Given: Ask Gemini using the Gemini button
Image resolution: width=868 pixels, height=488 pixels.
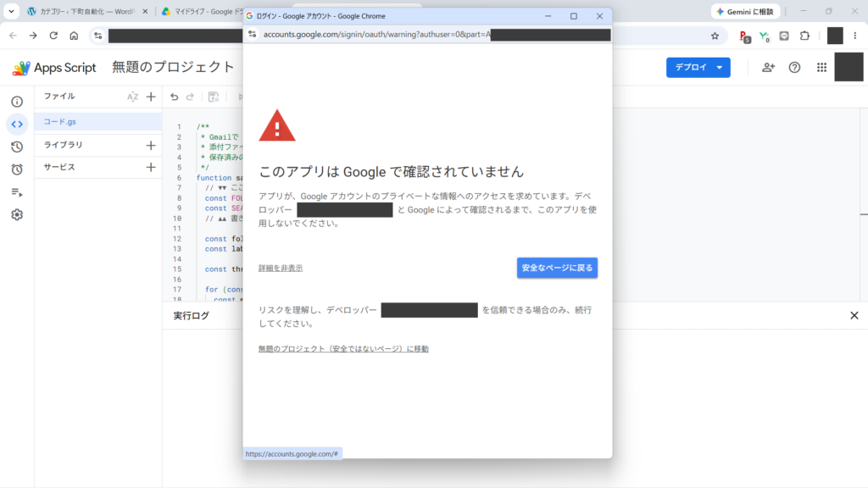Looking at the screenshot, I should point(746,12).
